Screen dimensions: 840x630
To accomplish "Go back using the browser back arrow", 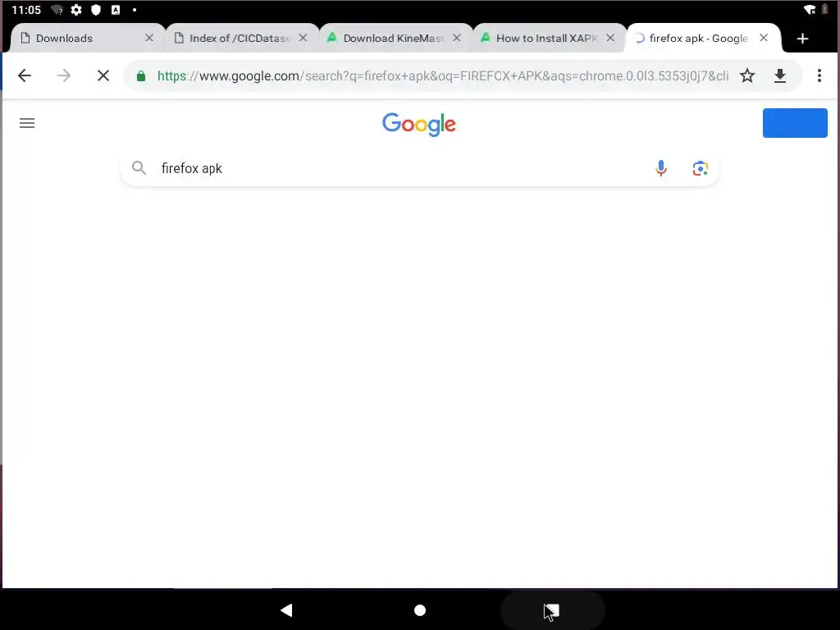I will (x=25, y=75).
